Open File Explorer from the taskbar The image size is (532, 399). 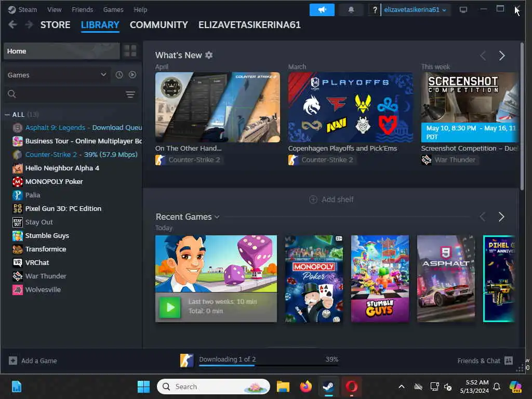tap(283, 387)
